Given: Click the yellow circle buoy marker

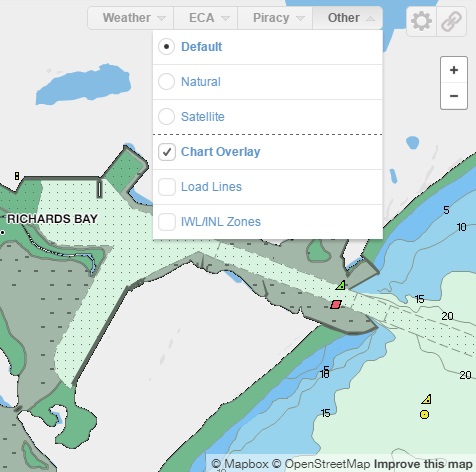Looking at the screenshot, I should pos(424,414).
